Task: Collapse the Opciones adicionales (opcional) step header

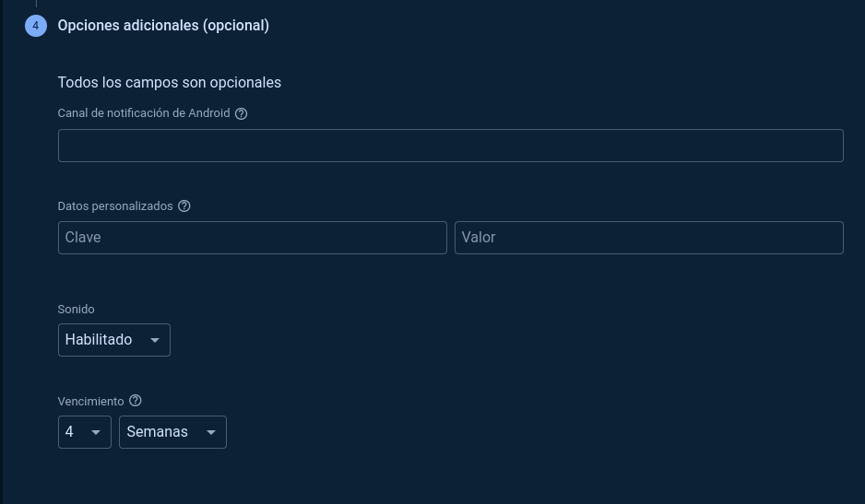Action: coord(163,26)
